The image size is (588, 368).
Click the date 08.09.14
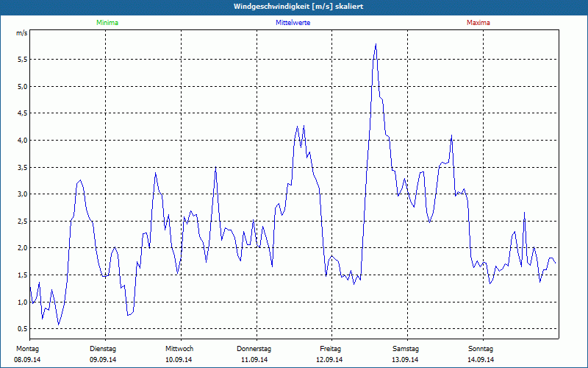(x=27, y=360)
